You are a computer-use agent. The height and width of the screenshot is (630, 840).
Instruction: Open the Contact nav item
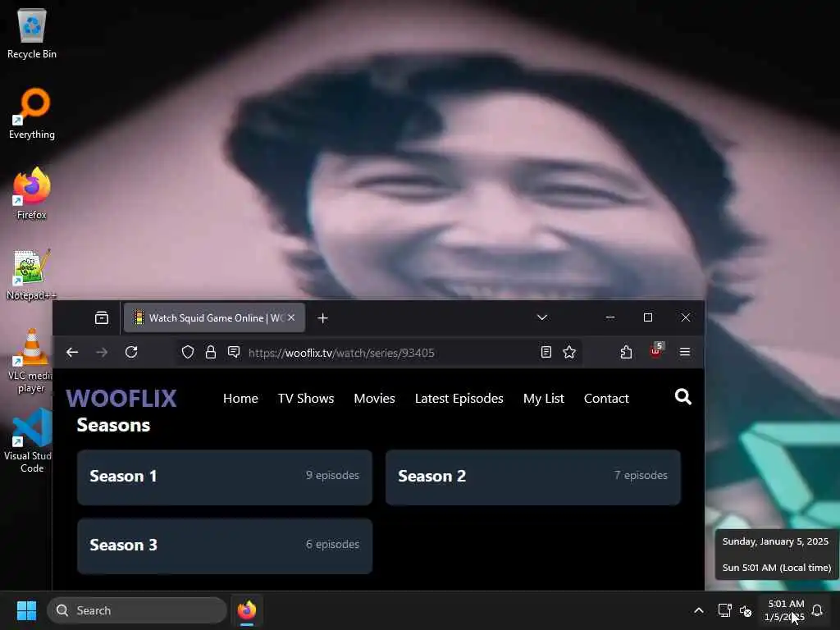(606, 399)
